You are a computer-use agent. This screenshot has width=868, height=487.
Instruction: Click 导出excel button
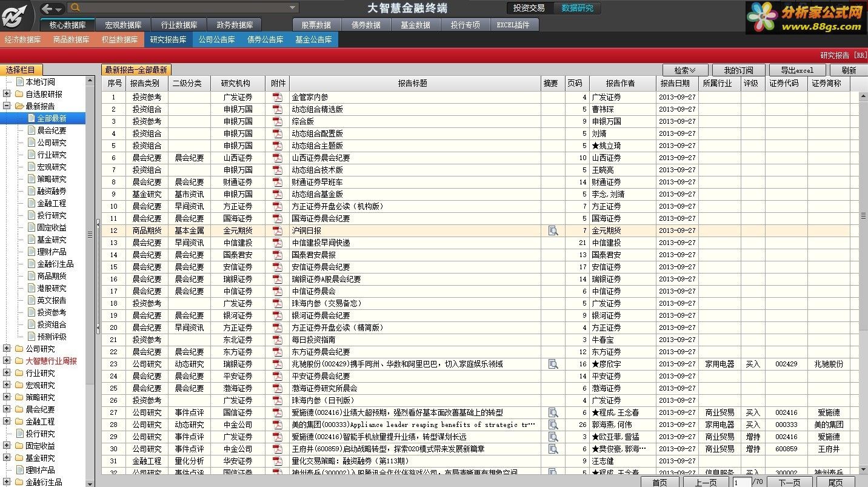[796, 70]
